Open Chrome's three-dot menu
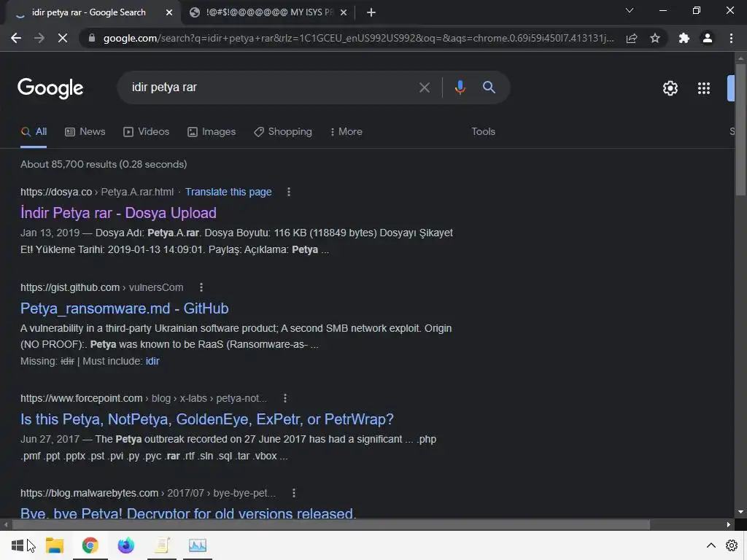747x560 pixels. coord(731,38)
